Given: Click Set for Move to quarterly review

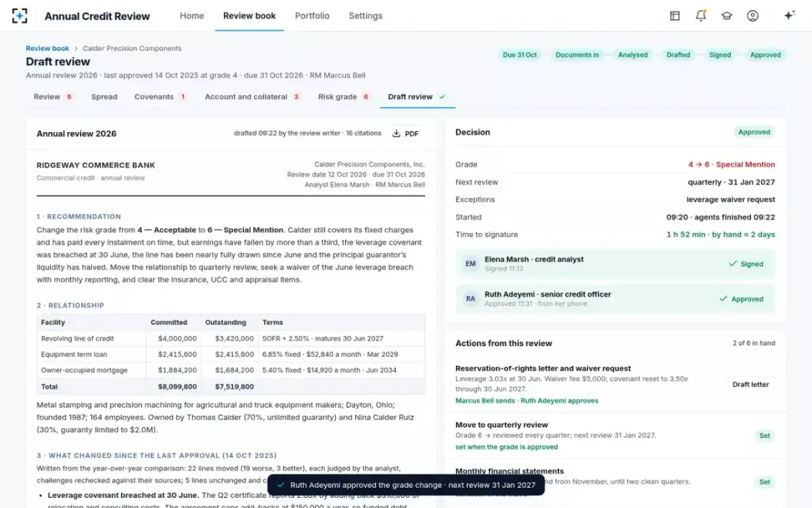Looking at the screenshot, I should (x=765, y=436).
